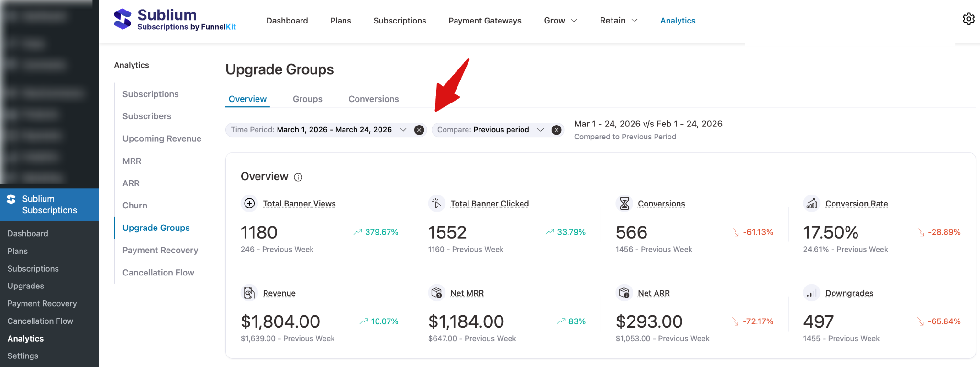Click the Total Banner Clicked cursor icon
Viewport: 980px width, 367px height.
click(x=437, y=204)
